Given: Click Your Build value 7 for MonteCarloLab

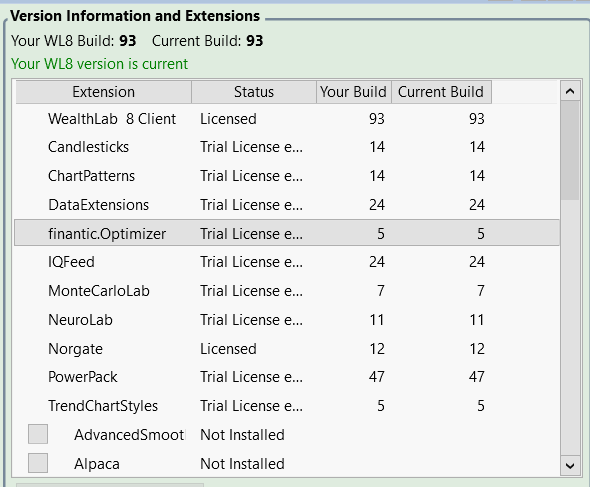Looking at the screenshot, I should 381,291.
